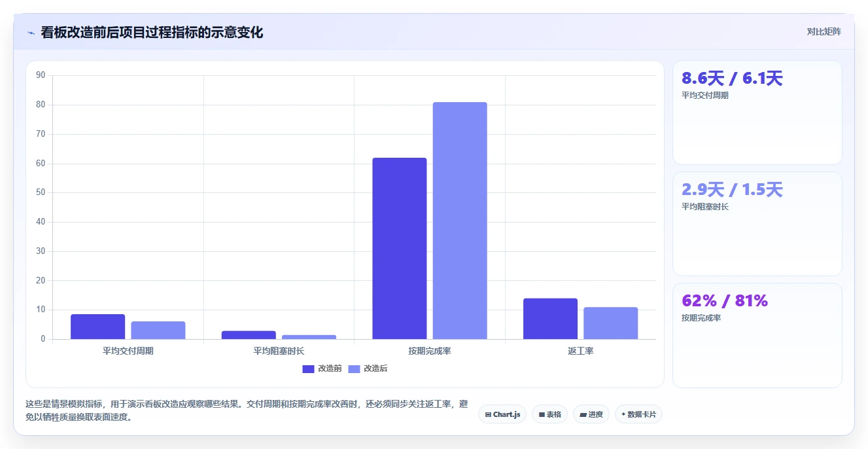Image resolution: width=868 pixels, height=449 pixels.
Task: Click the 进度 tag chip
Action: click(x=591, y=414)
